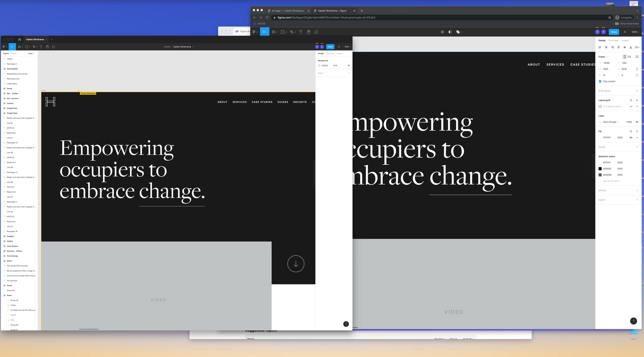Click the browser address bar URL
The height and width of the screenshot is (357, 644).
[x=326, y=17]
